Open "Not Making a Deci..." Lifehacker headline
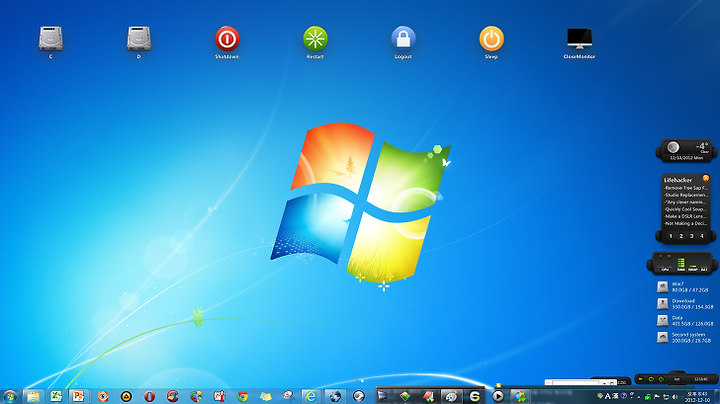The width and height of the screenshot is (720, 404). [686, 223]
